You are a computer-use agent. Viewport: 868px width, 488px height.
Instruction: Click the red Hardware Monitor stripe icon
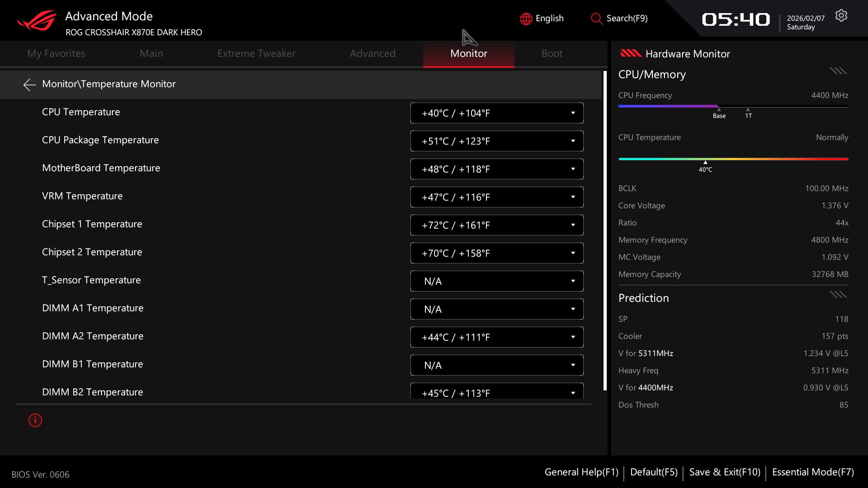coord(631,53)
